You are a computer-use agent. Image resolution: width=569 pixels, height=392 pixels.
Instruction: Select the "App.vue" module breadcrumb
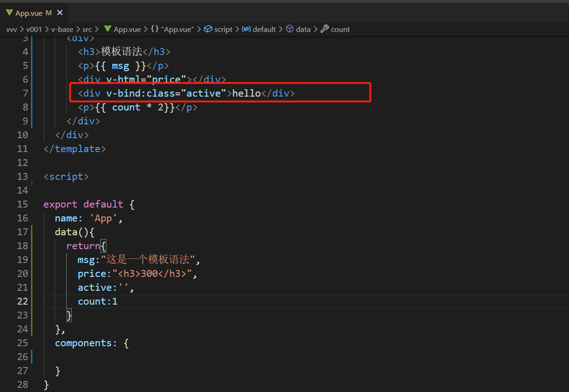point(178,29)
